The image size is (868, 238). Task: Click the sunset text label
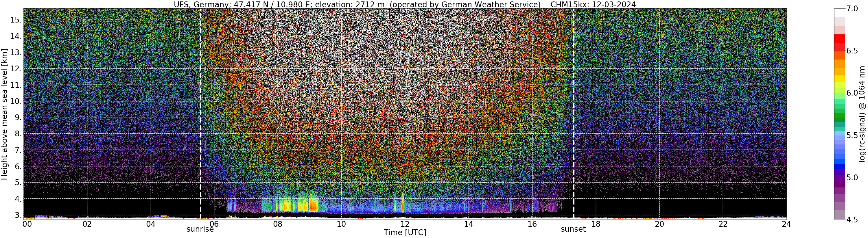(573, 229)
